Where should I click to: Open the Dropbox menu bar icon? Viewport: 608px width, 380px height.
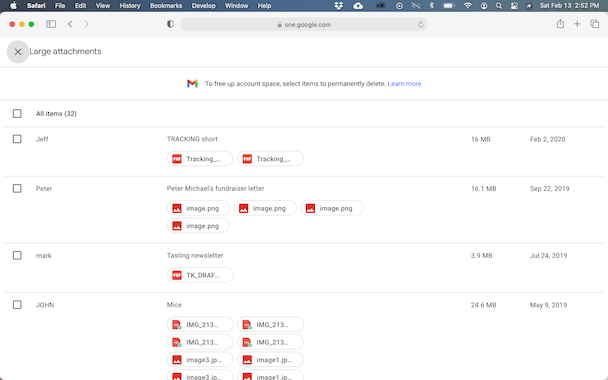coord(339,5)
